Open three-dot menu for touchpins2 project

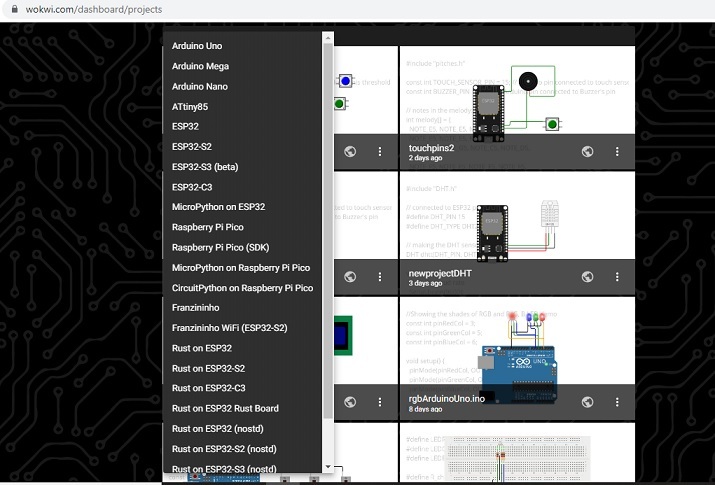[617, 152]
